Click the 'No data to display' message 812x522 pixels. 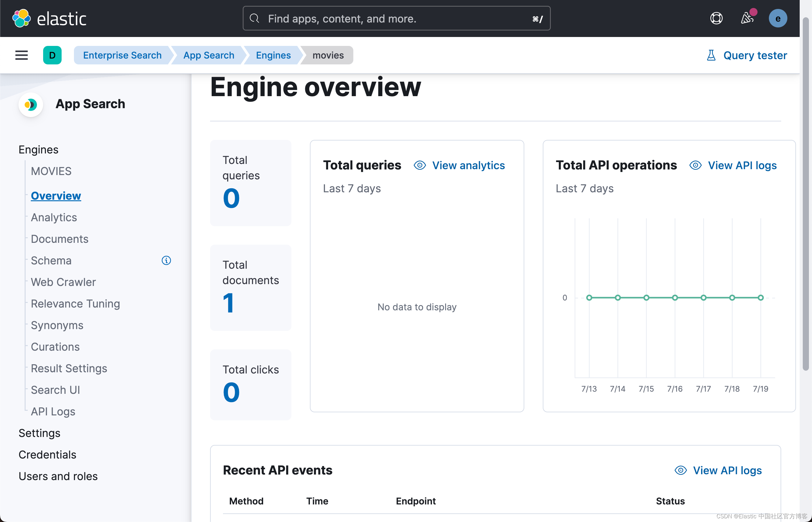(417, 307)
